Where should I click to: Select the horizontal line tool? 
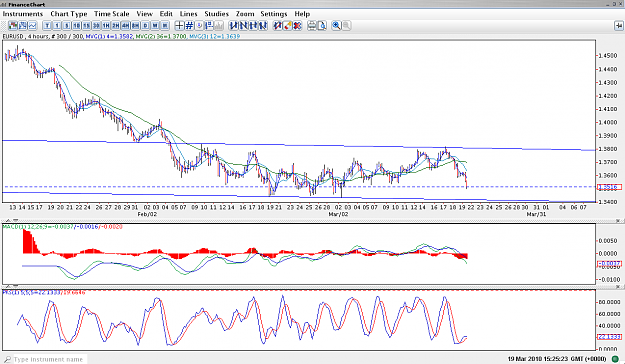point(253,26)
